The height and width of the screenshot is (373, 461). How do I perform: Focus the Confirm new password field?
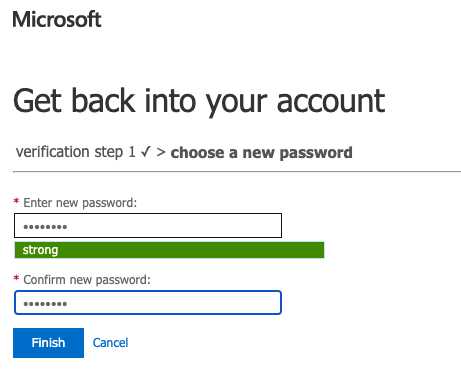tap(148, 303)
